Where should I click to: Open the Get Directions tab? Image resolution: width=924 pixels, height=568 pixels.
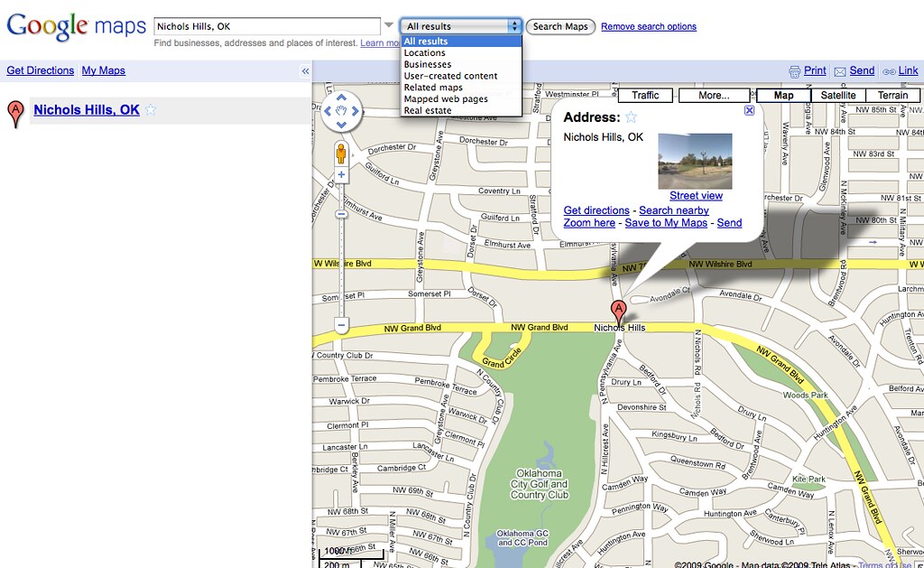40,70
